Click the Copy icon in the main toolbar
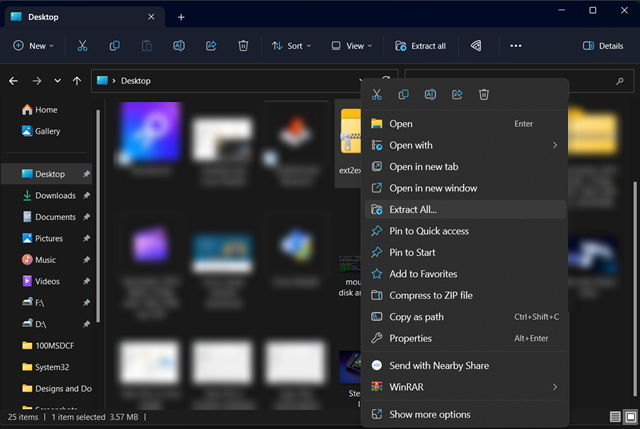640x429 pixels. [115, 46]
